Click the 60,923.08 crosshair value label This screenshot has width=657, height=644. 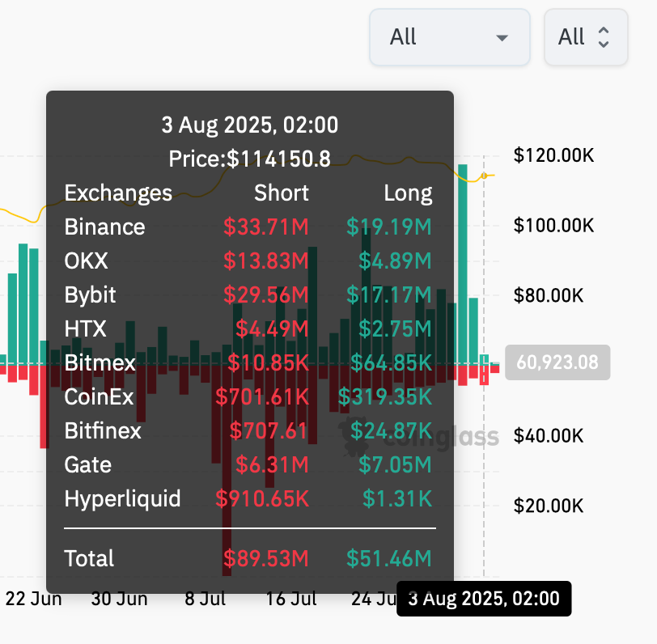click(557, 362)
